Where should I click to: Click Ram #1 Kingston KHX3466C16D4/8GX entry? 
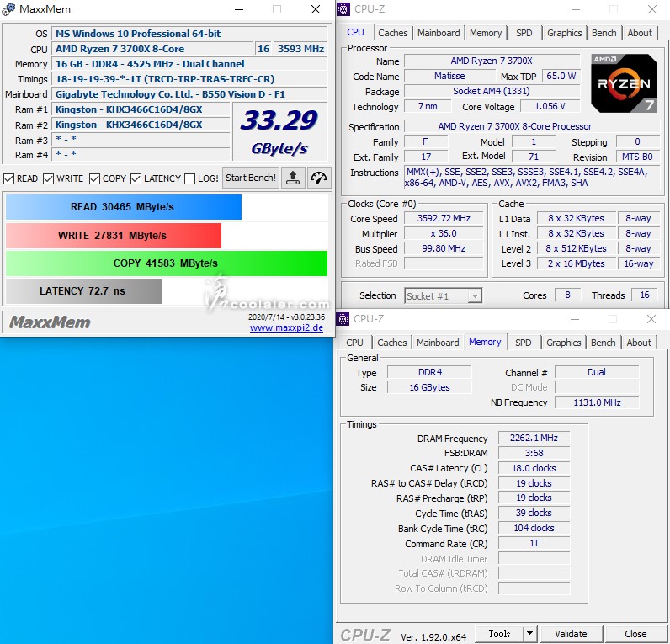[x=141, y=109]
